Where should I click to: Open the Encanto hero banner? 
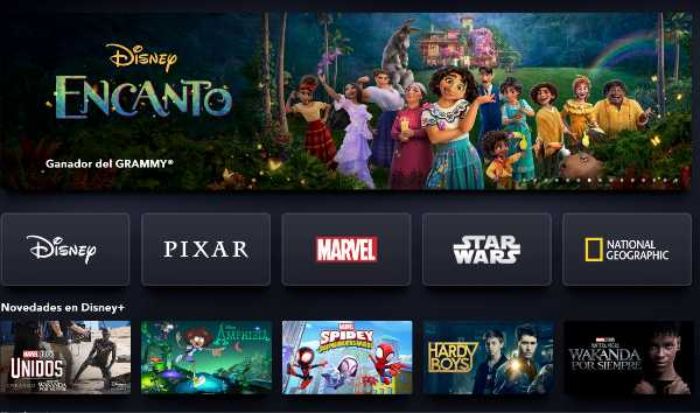(x=344, y=101)
